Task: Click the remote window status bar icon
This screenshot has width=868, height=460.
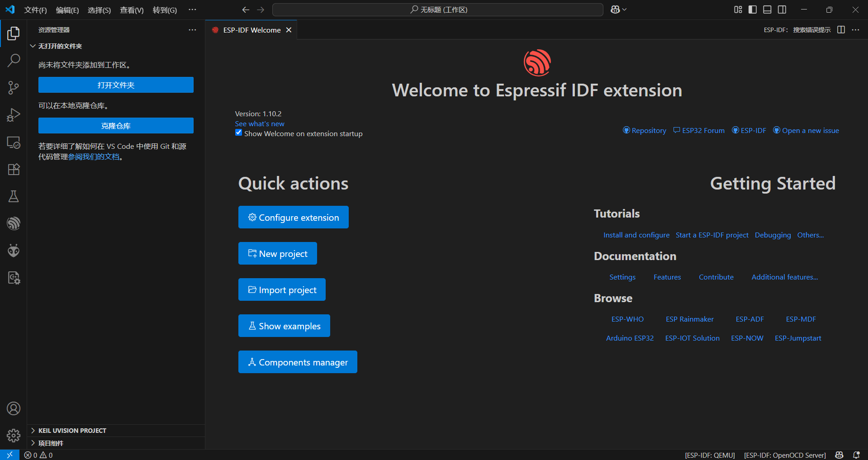Action: point(9,455)
